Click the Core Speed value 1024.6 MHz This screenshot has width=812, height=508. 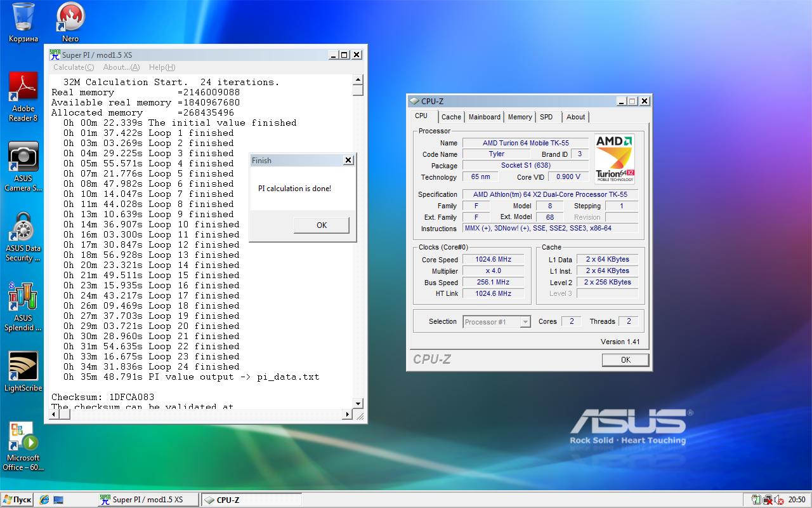tap(493, 259)
